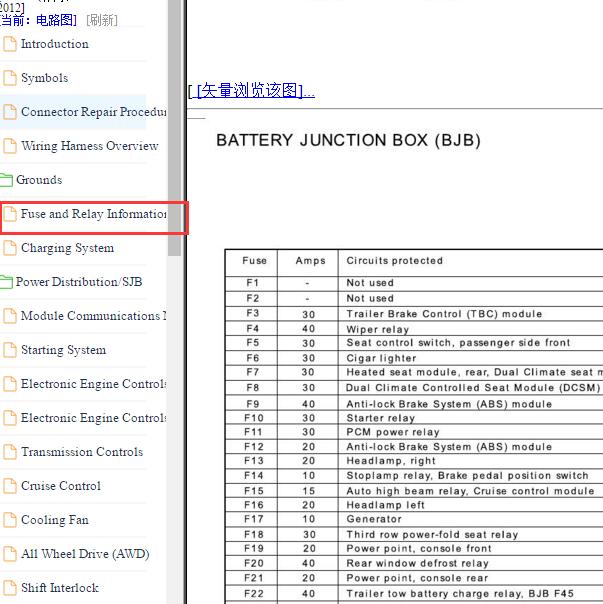Click the Headlamp left cell
Screen dimensions: 603x604
click(386, 505)
